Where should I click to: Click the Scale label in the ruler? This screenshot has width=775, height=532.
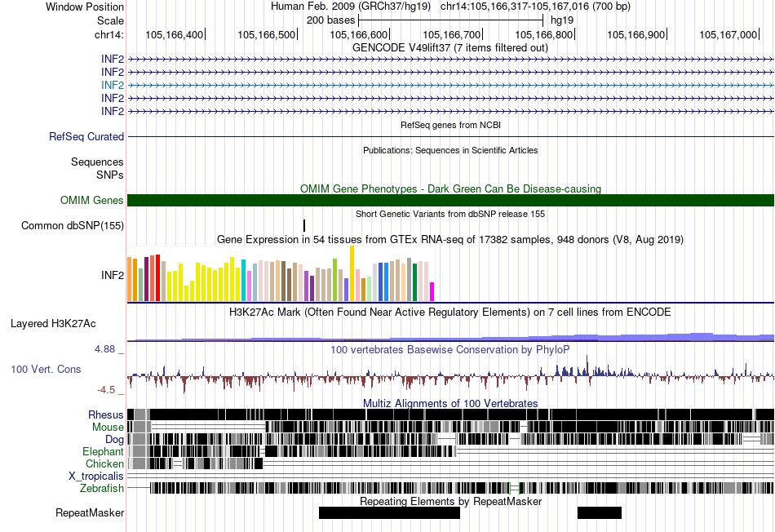[110, 20]
